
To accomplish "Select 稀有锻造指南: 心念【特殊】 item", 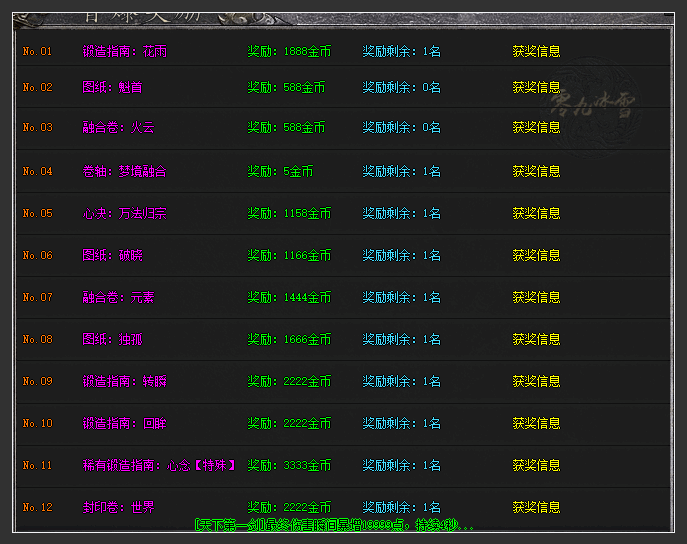I will point(159,465).
